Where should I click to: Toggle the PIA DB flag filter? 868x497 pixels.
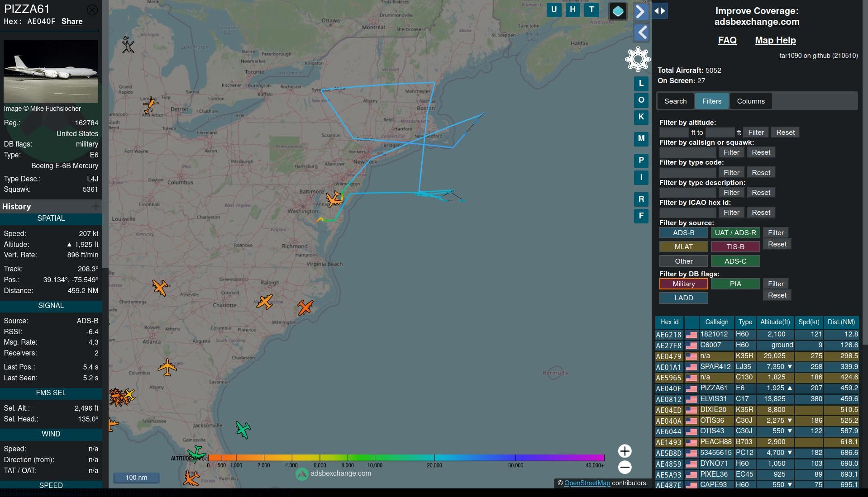(x=735, y=284)
